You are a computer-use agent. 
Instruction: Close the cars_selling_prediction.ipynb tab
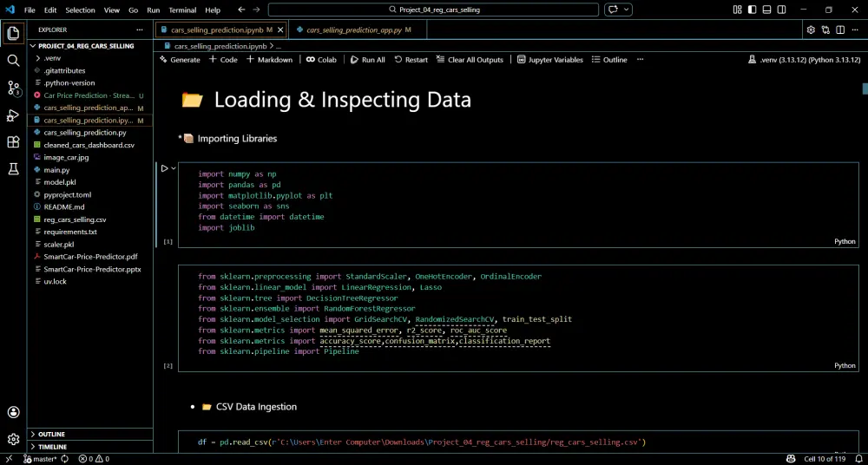point(280,29)
